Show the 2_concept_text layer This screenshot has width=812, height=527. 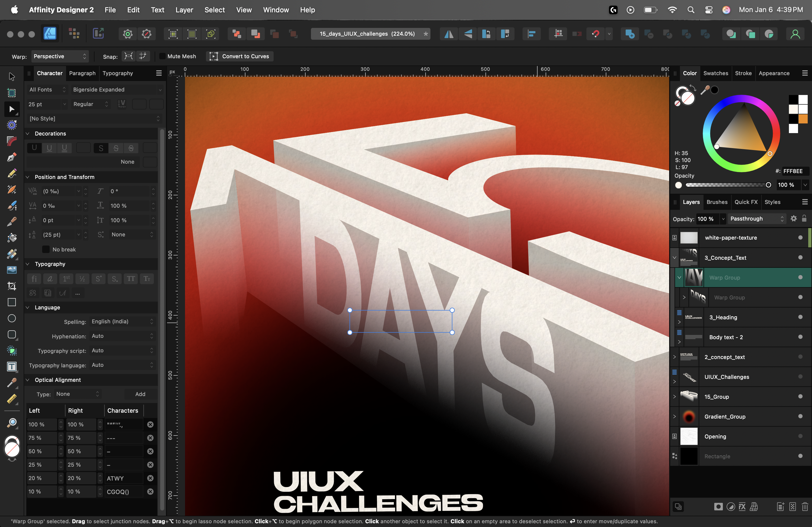tap(800, 357)
